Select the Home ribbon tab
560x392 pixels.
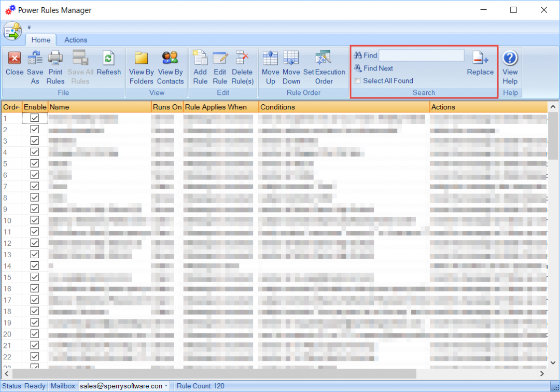(41, 40)
